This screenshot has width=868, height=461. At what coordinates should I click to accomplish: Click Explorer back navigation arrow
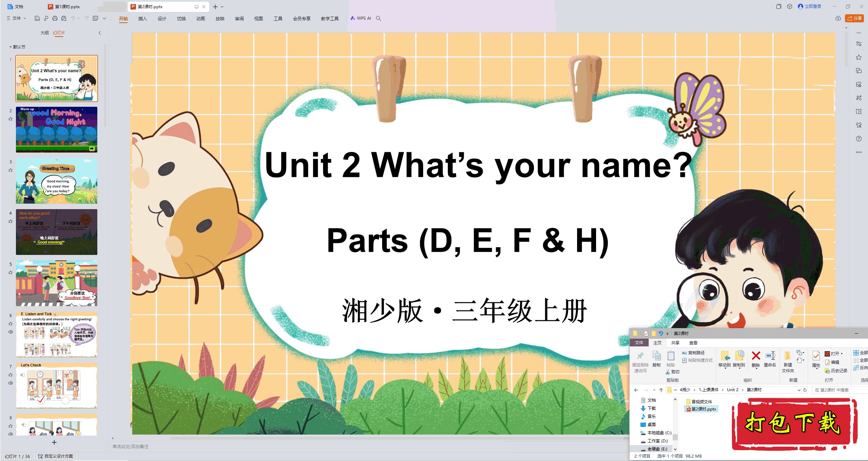click(636, 390)
